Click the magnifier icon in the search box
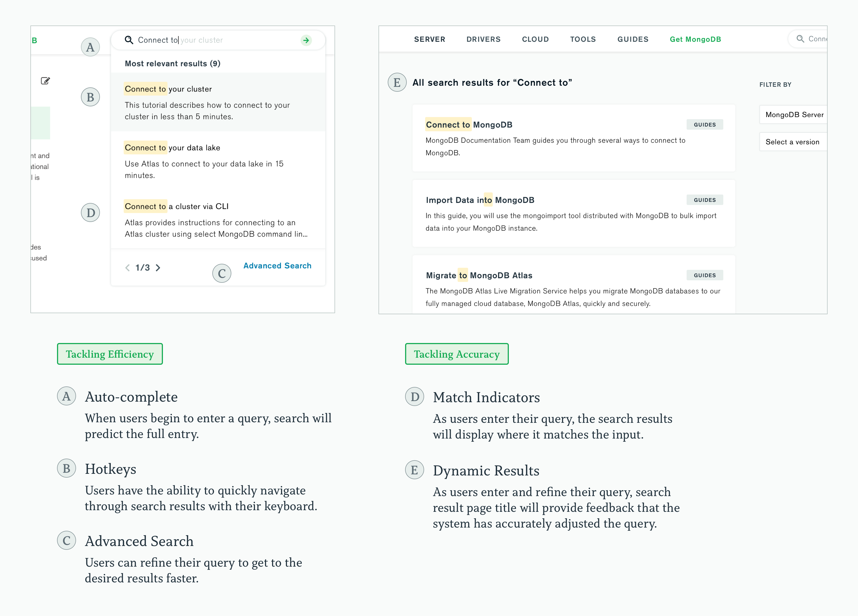This screenshot has width=858, height=616. (x=129, y=40)
